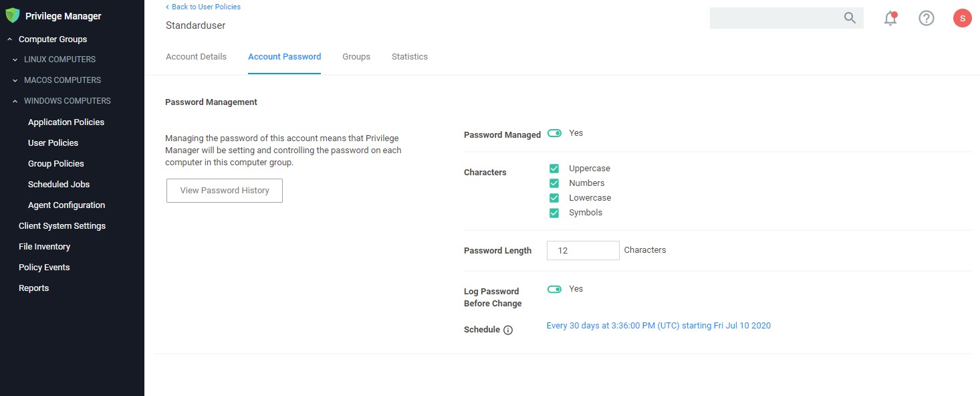
Task: Open Reports in sidebar
Action: (x=33, y=288)
